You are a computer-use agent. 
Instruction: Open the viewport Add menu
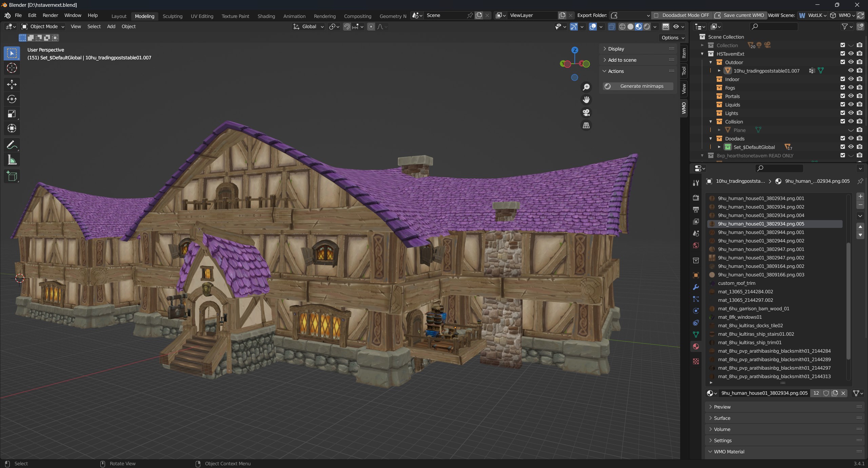coord(111,26)
